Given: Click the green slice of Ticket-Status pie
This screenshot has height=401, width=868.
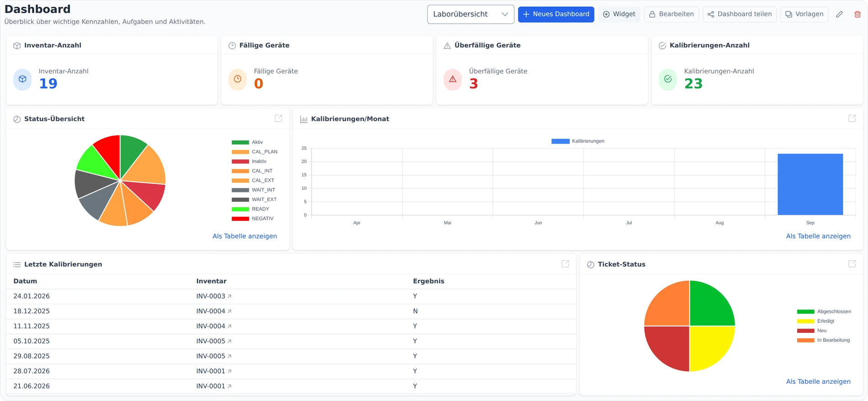Looking at the screenshot, I should 708,306.
